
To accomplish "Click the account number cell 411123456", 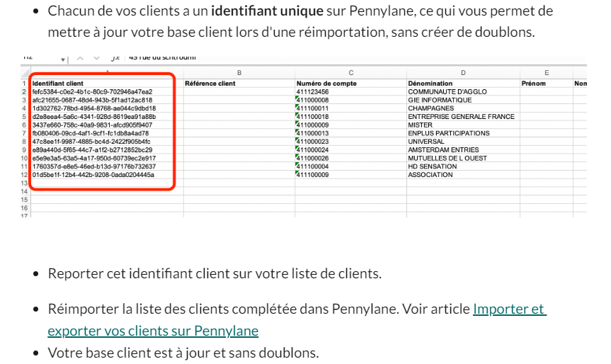I will 313,91.
